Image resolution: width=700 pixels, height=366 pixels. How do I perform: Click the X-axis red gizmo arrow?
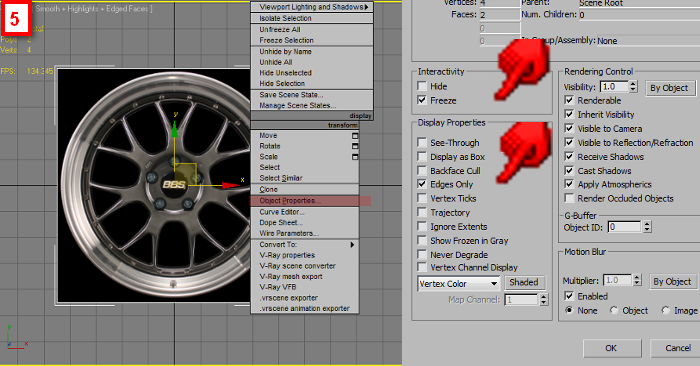[x=230, y=185]
